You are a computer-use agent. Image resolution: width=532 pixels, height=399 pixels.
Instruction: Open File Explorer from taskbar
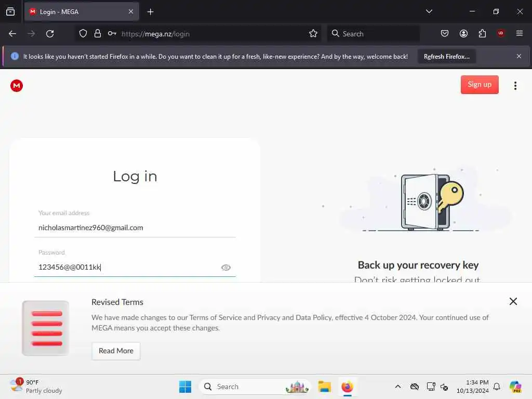pyautogui.click(x=324, y=387)
